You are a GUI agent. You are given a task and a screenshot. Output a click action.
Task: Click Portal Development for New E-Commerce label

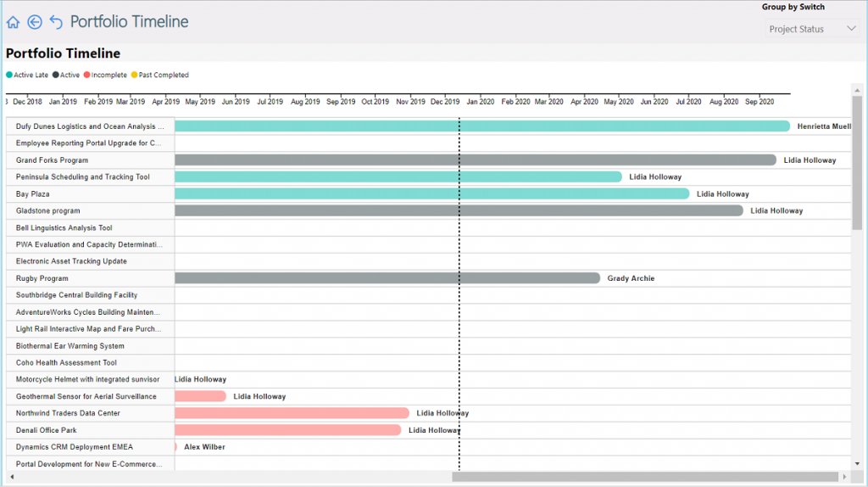click(89, 464)
